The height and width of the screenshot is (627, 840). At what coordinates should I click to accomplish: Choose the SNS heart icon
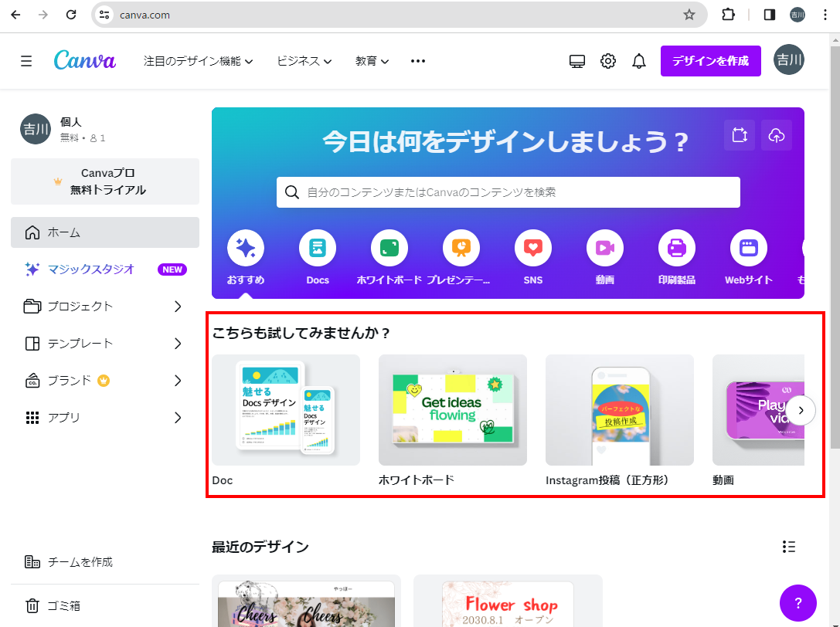point(533,249)
